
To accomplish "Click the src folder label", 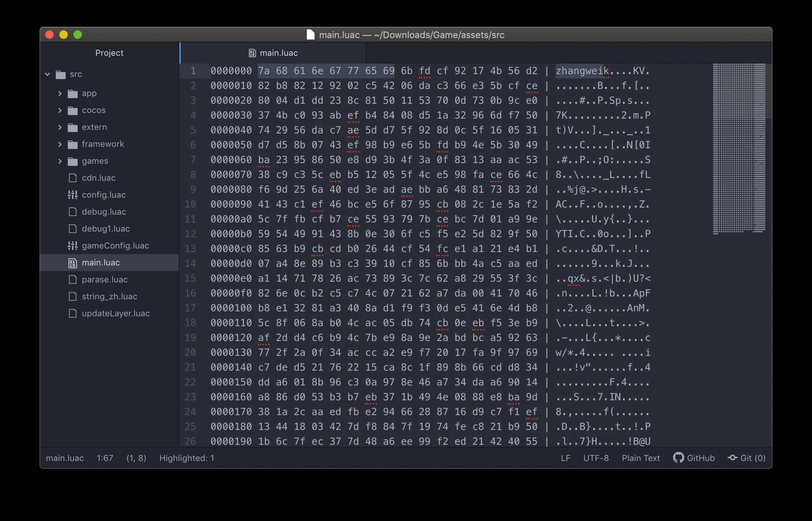I will (x=76, y=74).
